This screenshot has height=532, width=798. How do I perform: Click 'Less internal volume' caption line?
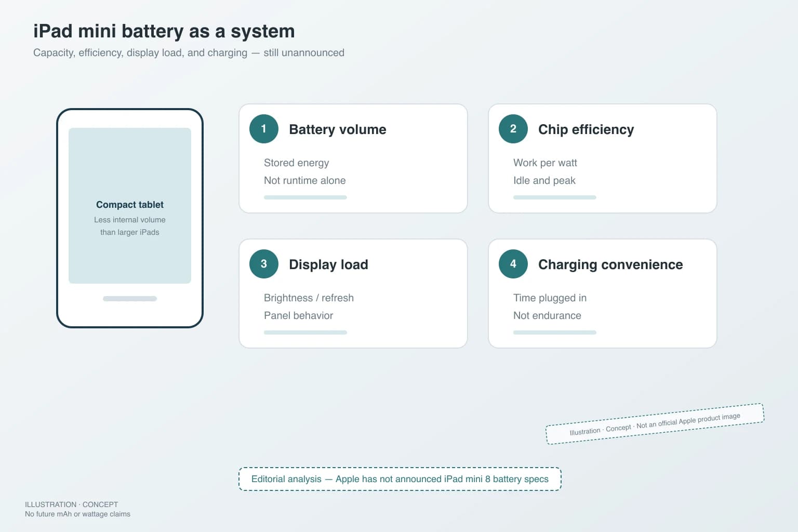130,220
